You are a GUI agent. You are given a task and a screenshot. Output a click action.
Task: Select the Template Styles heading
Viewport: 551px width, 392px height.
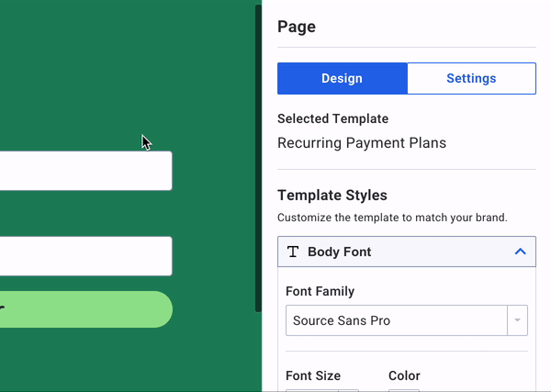click(332, 196)
